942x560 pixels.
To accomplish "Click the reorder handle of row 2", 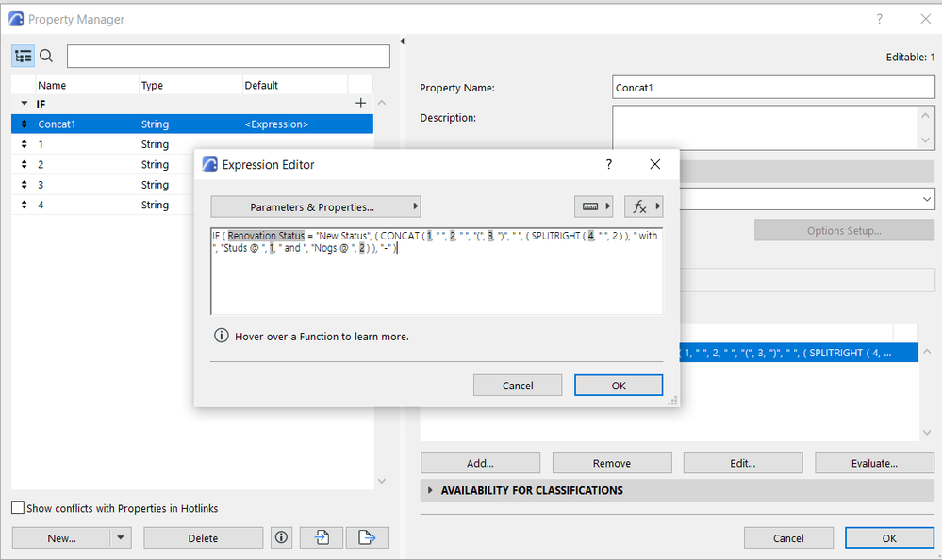I will [x=24, y=164].
